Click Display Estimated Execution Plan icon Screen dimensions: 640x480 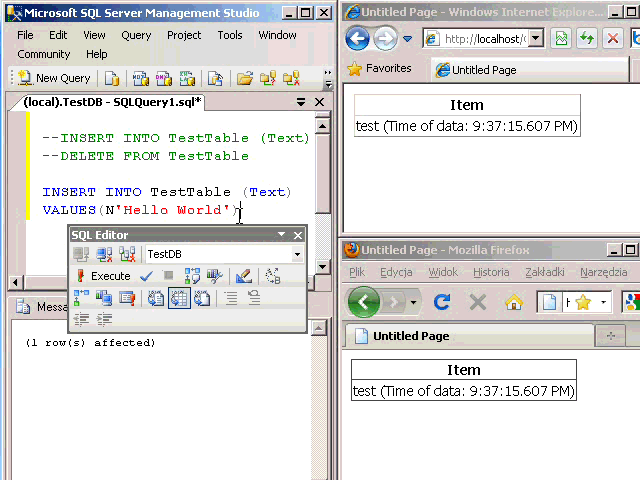point(192,276)
